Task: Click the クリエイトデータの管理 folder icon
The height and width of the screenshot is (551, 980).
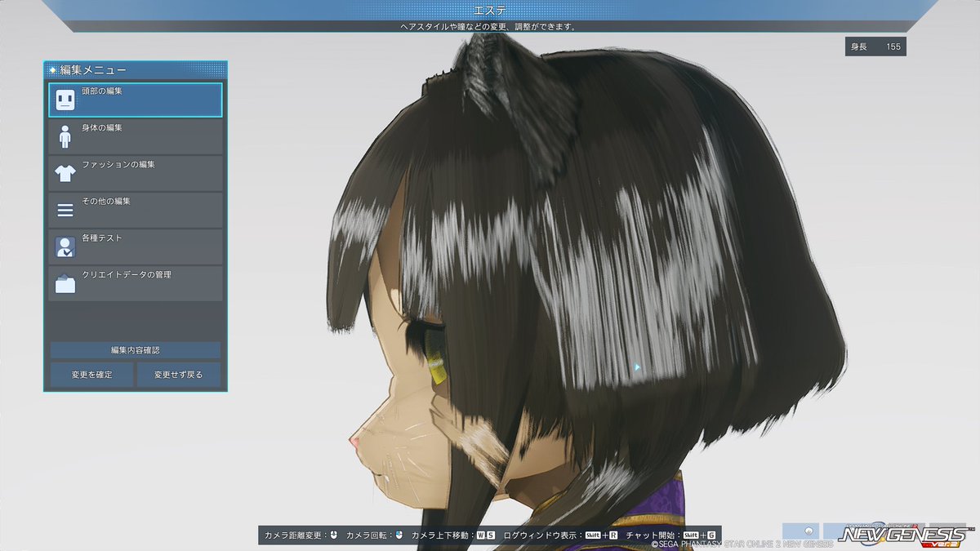Action: (65, 283)
